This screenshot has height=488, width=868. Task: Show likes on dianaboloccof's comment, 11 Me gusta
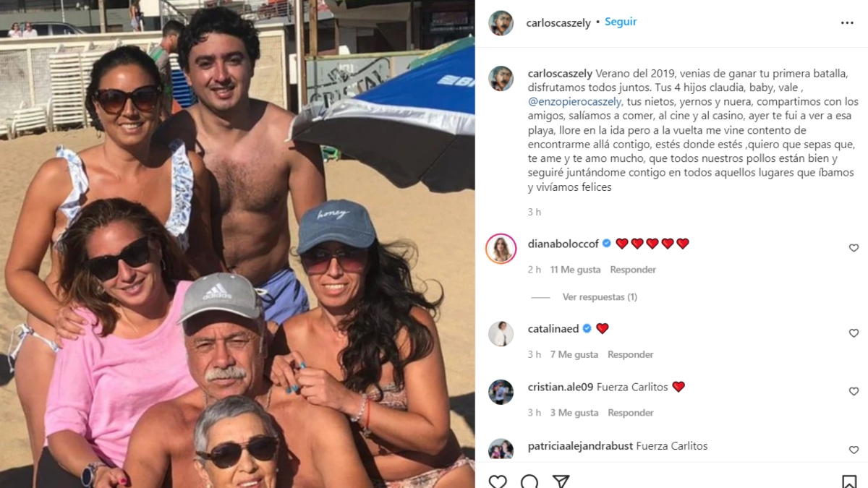575,270
